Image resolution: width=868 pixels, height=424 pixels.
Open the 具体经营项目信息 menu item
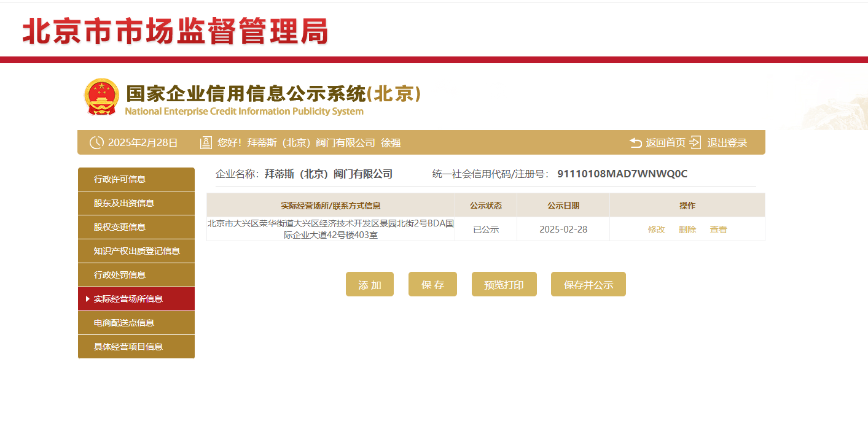[136, 347]
